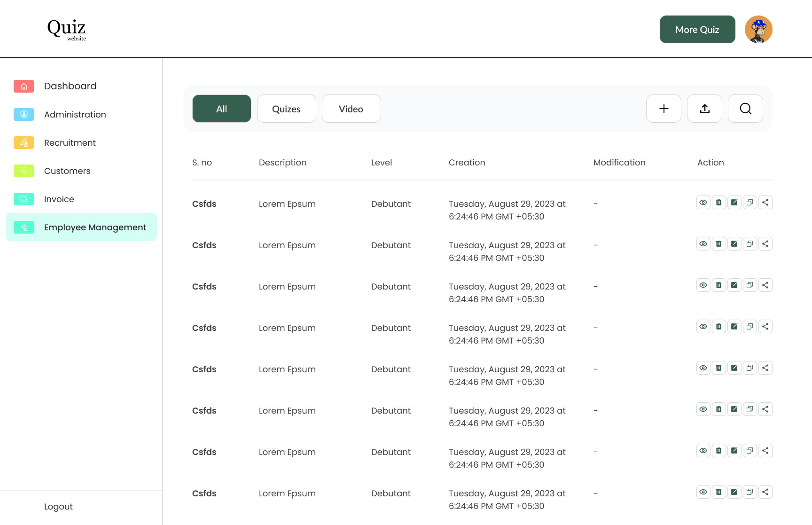Share the fourth row via share icon
Image resolution: width=812 pixels, height=525 pixels.
(x=765, y=327)
